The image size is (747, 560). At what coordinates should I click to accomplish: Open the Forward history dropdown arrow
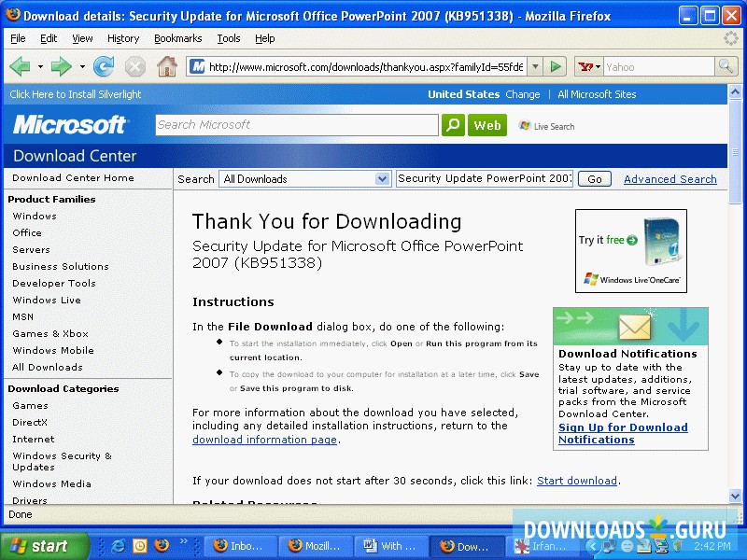pyautogui.click(x=82, y=66)
